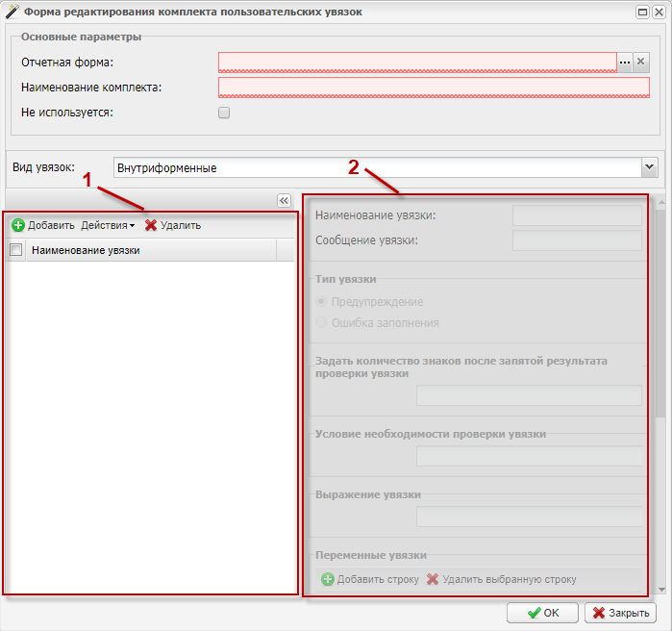The width and height of the screenshot is (672, 631).
Task: Select the Предупреждение radio button
Action: click(x=321, y=302)
